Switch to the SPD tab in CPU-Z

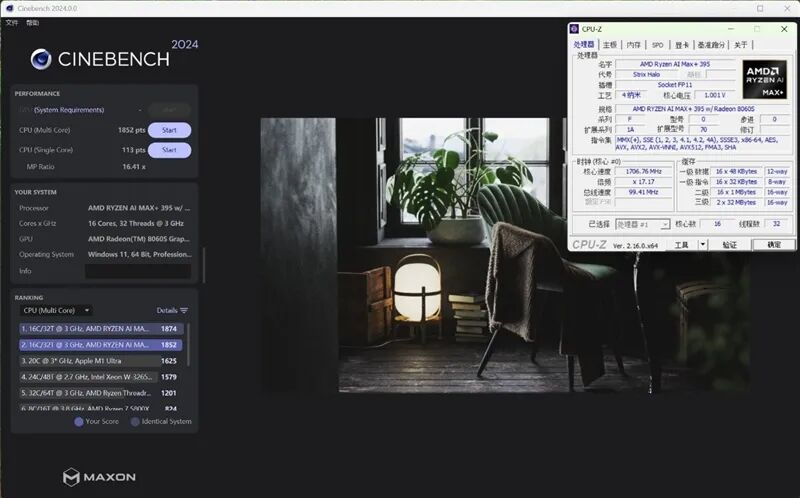[658, 45]
